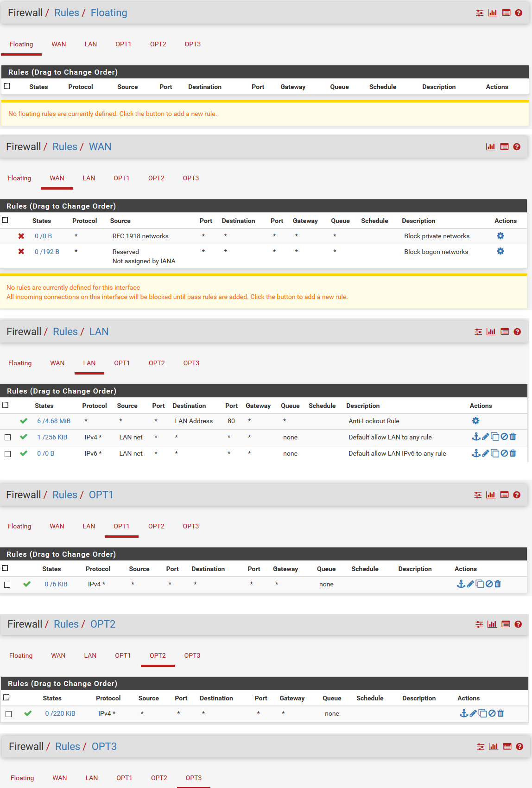532x788 pixels.
Task: Open related settings on the LAN rules page
Action: (478, 332)
